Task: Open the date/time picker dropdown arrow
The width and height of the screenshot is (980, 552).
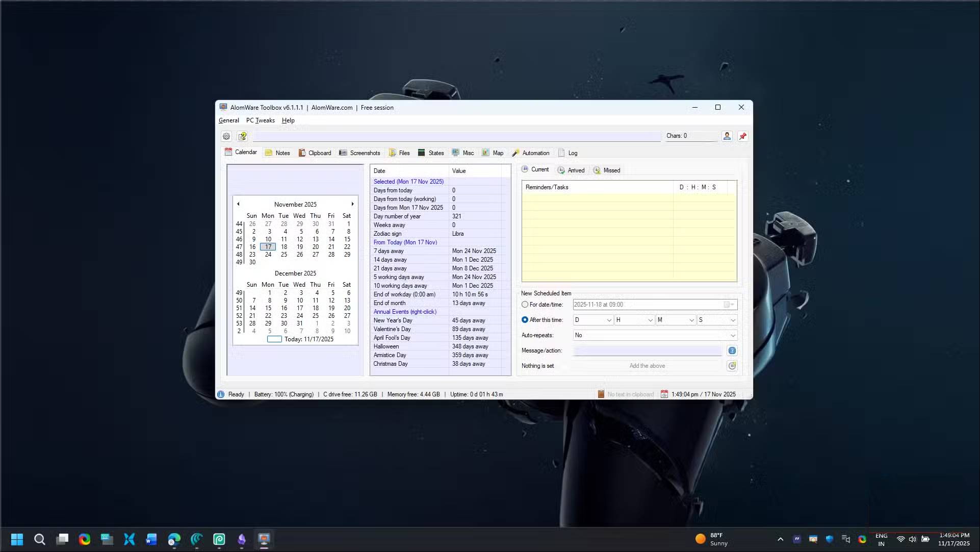Action: click(733, 305)
